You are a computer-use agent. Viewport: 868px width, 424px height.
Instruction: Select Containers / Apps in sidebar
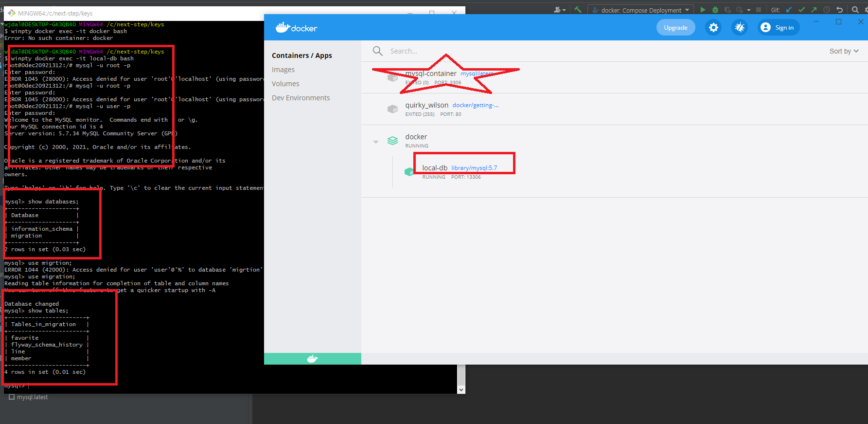[x=302, y=55]
